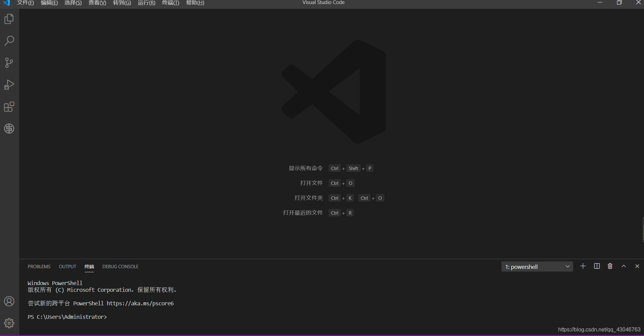This screenshot has height=336, width=644.
Task: Click the Shift key hint
Action: tap(353, 168)
